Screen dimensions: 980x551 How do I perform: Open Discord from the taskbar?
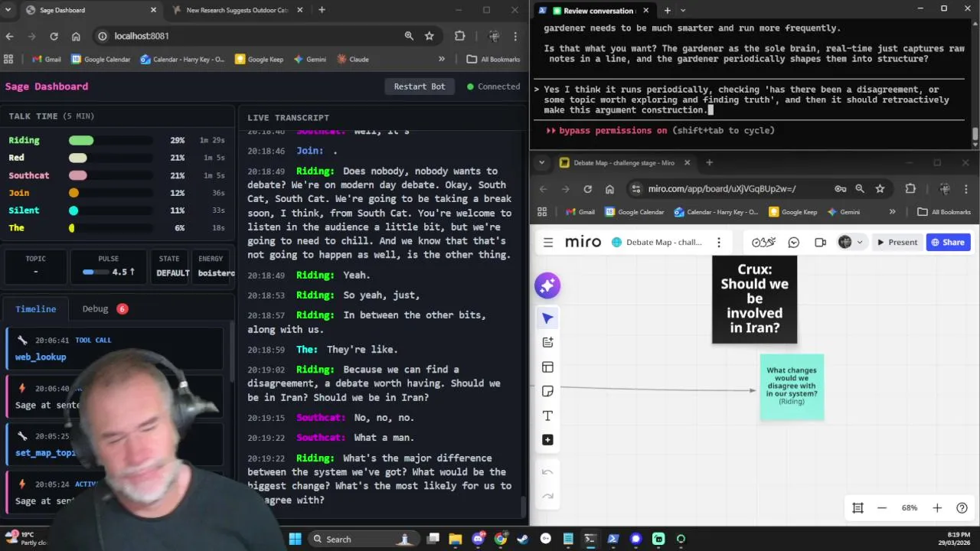[479, 539]
